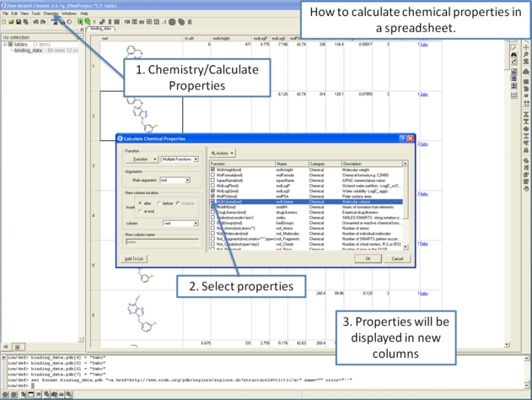Click the Help icon in dialog title bar
Image resolution: width=532 pixels, height=400 pixels.
coord(402,138)
